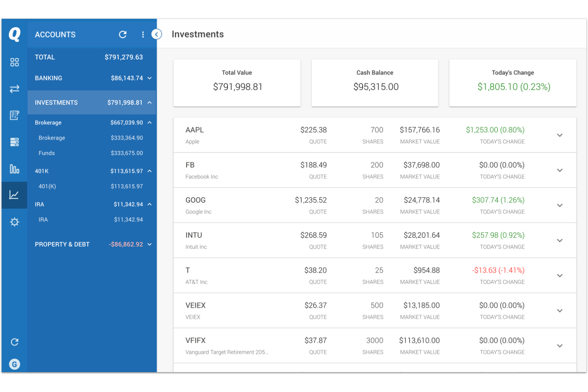
Task: Select the TOTAL accounts row
Action: [x=92, y=57]
